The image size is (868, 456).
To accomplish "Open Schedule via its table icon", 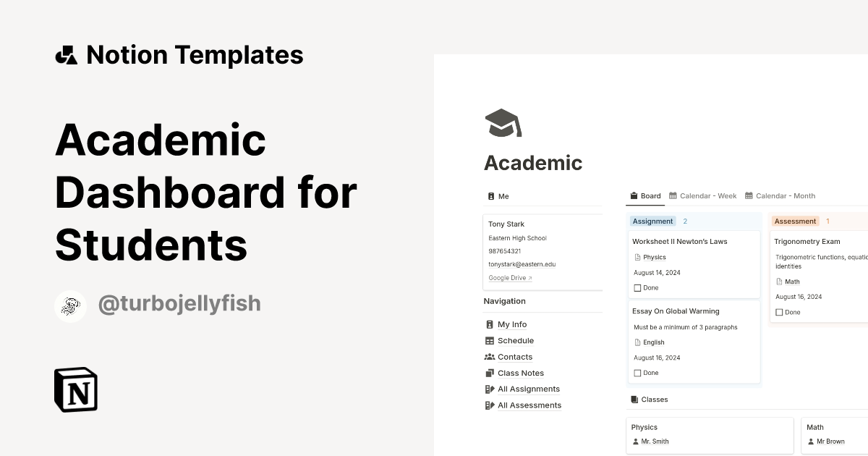I will pyautogui.click(x=490, y=340).
